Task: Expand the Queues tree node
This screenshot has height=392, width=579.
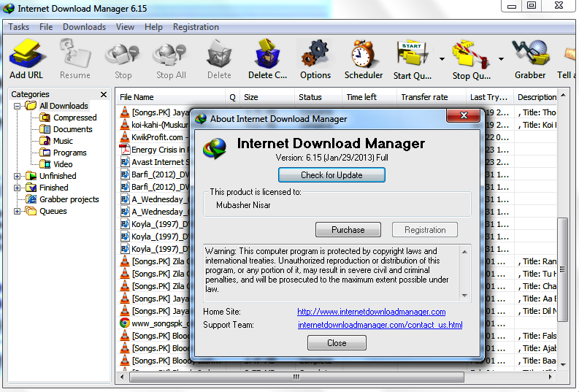Action: click(17, 212)
